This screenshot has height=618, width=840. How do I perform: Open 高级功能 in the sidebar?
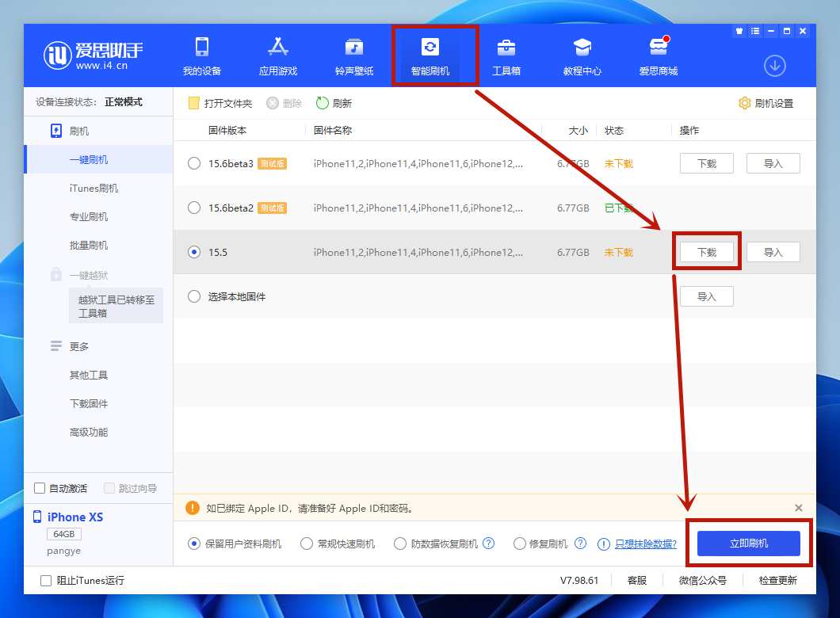pyautogui.click(x=89, y=432)
